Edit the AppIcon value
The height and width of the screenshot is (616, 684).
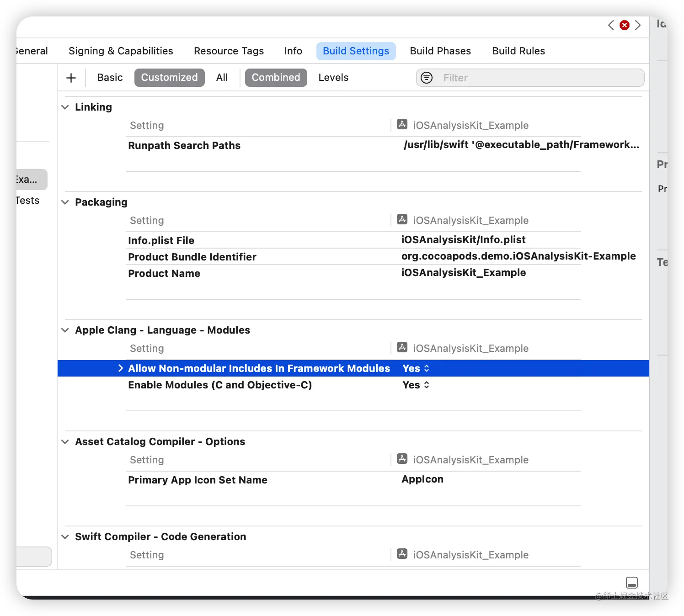click(x=422, y=479)
